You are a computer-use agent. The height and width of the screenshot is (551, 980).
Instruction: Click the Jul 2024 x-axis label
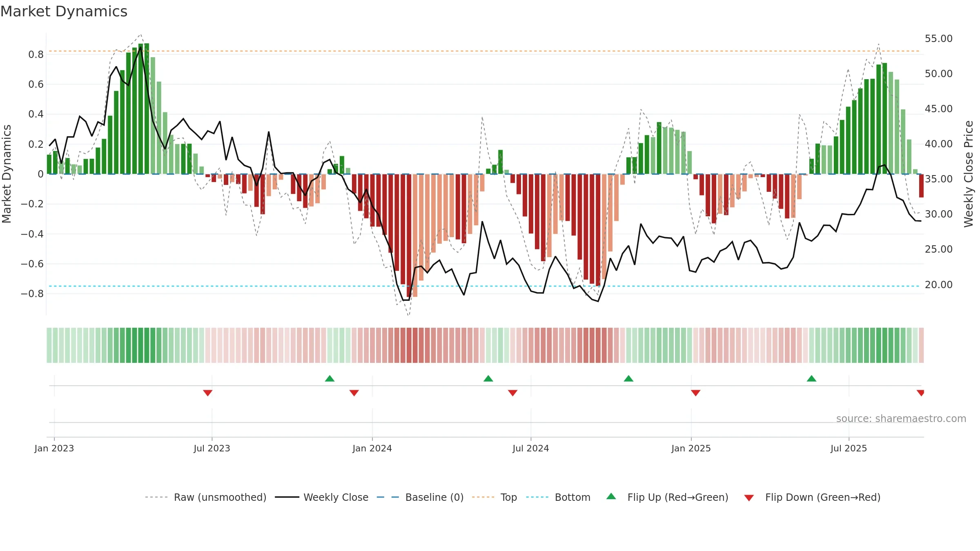point(531,448)
